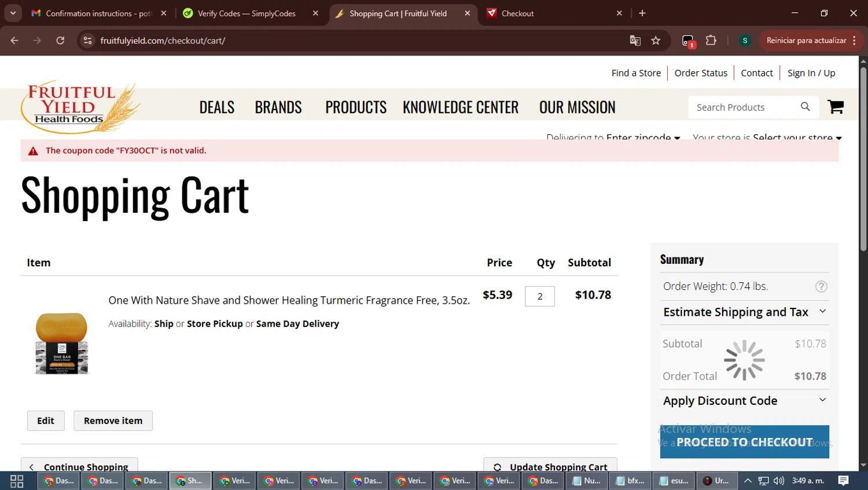This screenshot has height=490, width=868.
Task: Open the browser extensions puzzle icon
Action: click(711, 40)
